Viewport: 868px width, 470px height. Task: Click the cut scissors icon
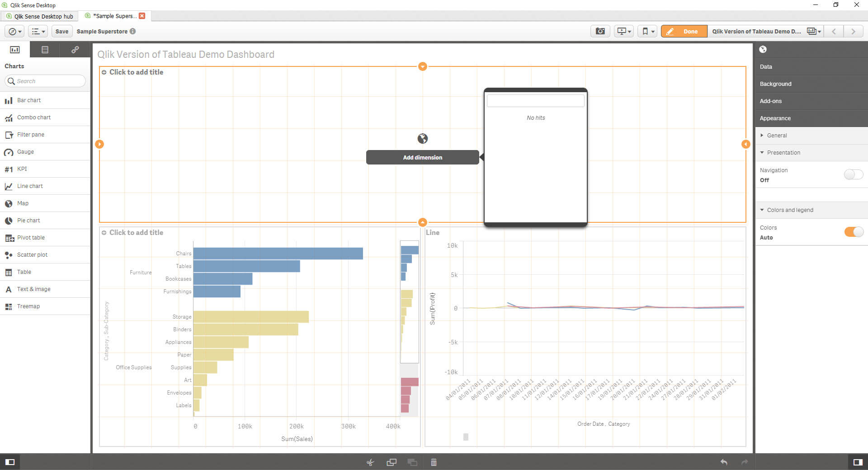click(x=370, y=462)
